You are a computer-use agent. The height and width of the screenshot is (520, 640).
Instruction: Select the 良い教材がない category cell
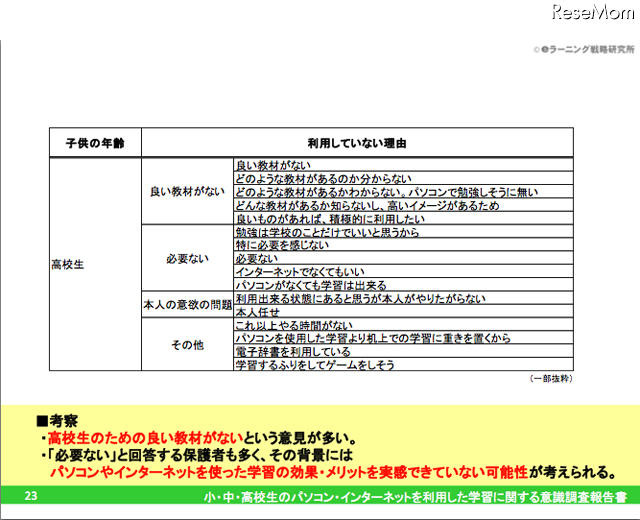(x=187, y=191)
